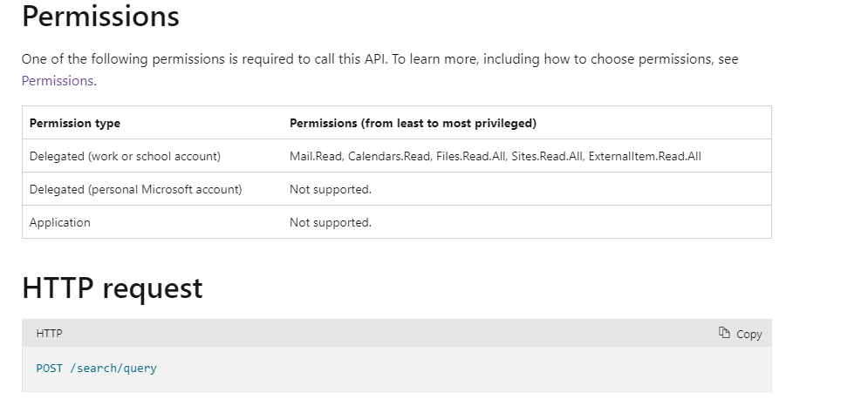The height and width of the screenshot is (413, 868).
Task: Click Sites.Read.All permission text
Action: 547,157
